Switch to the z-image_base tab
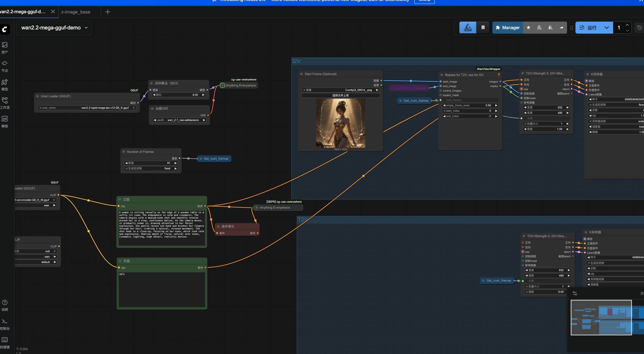This screenshot has width=644, height=354. (x=76, y=12)
